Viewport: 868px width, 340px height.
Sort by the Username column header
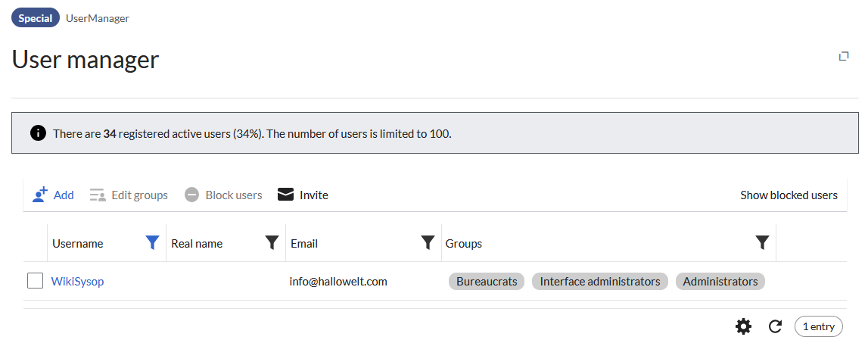[78, 244]
